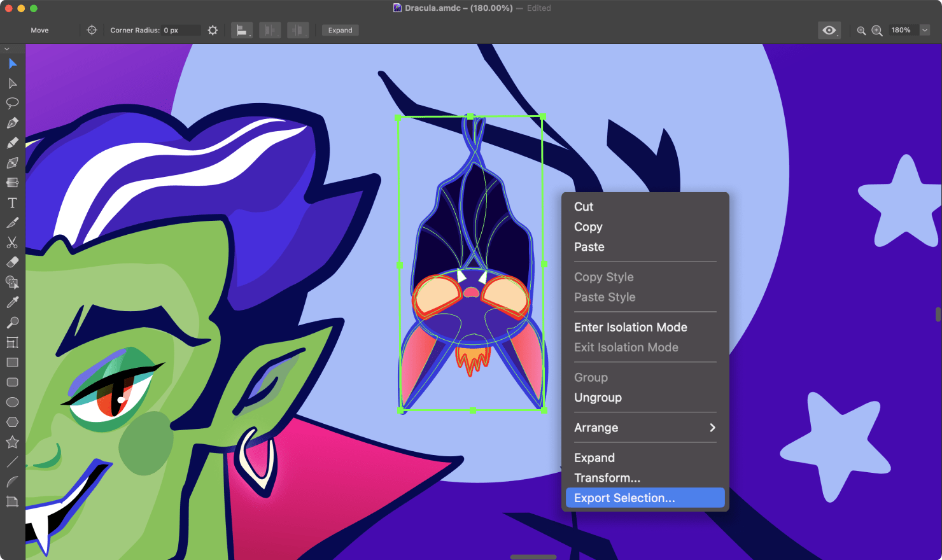Screen dimensions: 942x560
Task: Zoom out with the minus magnifier
Action: pos(861,30)
